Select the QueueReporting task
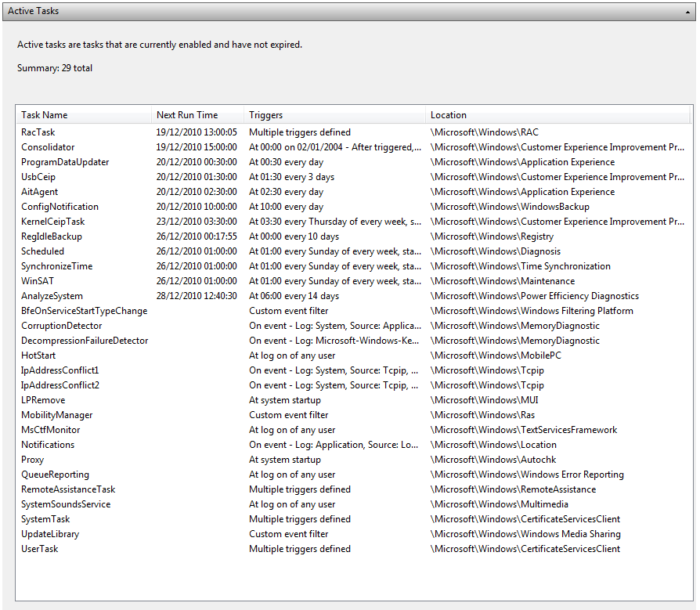Image resolution: width=700 pixels, height=610 pixels. [x=354, y=475]
